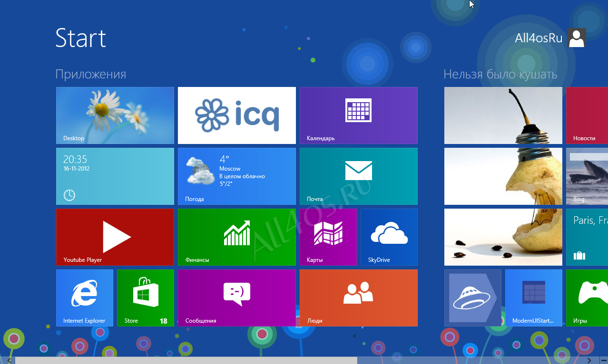The width and height of the screenshot is (608, 364).
Task: Open the Погода weather tile
Action: pyautogui.click(x=237, y=176)
